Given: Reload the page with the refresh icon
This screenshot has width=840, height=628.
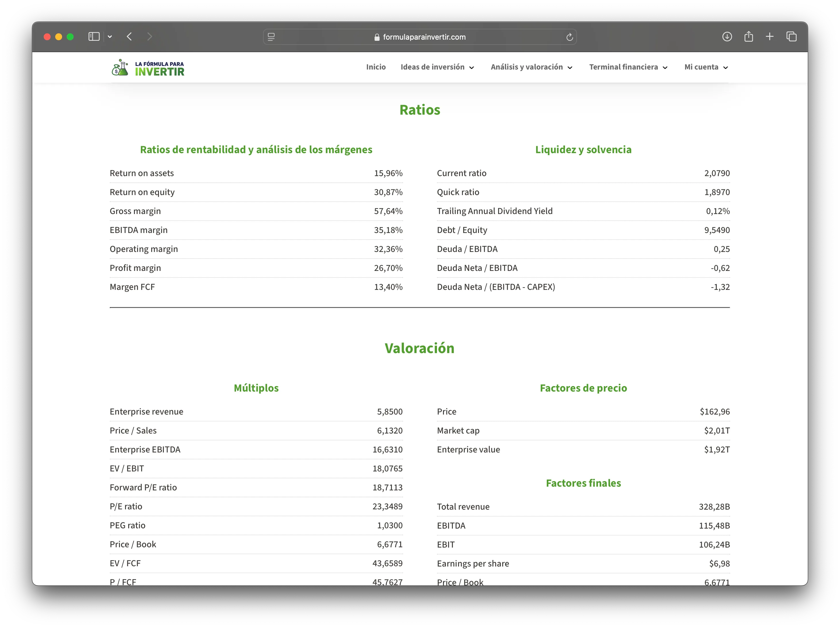Looking at the screenshot, I should 569,37.
